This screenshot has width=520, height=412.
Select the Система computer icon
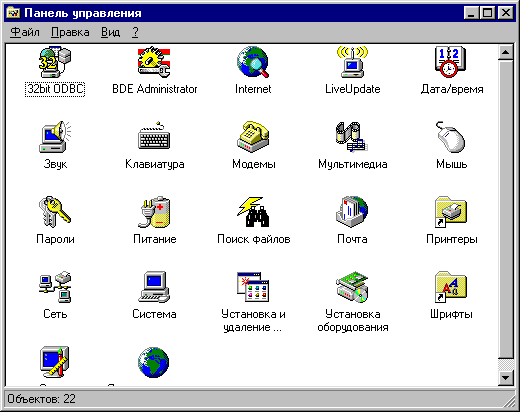[x=154, y=287]
